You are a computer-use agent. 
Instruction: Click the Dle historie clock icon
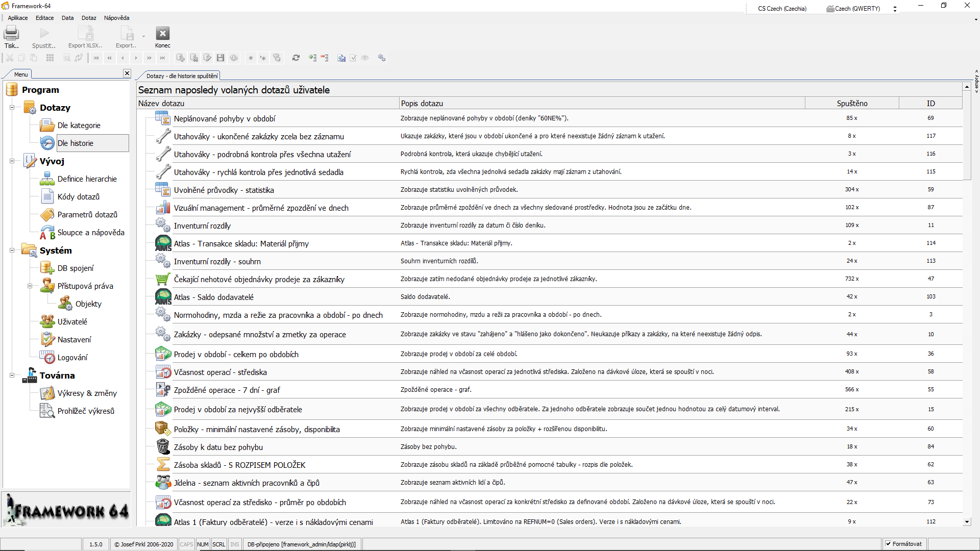(47, 143)
